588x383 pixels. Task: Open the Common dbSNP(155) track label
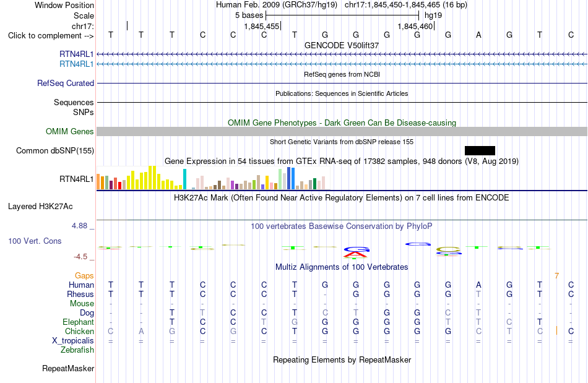pyautogui.click(x=55, y=150)
